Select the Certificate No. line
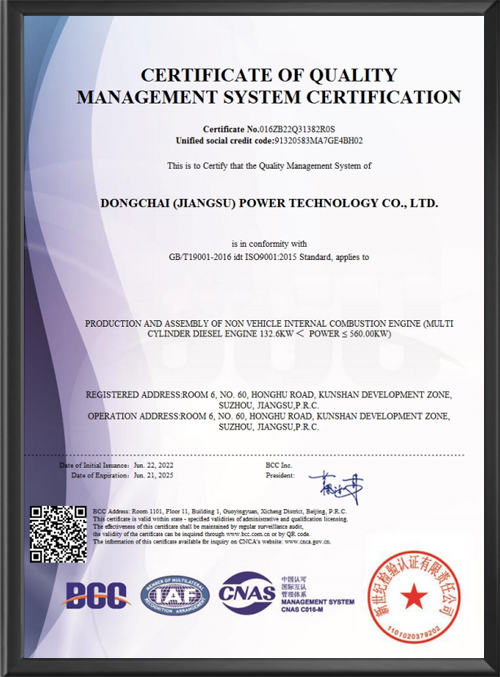 point(269,129)
